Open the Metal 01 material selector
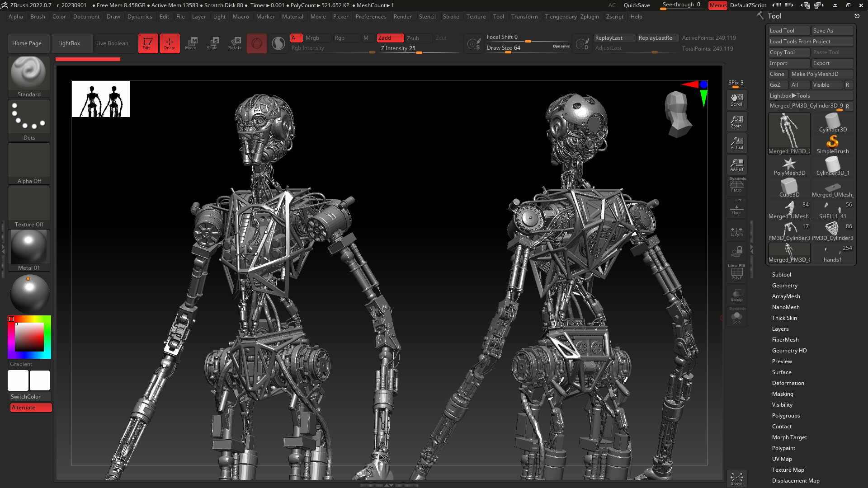The image size is (868, 488). 29,250
